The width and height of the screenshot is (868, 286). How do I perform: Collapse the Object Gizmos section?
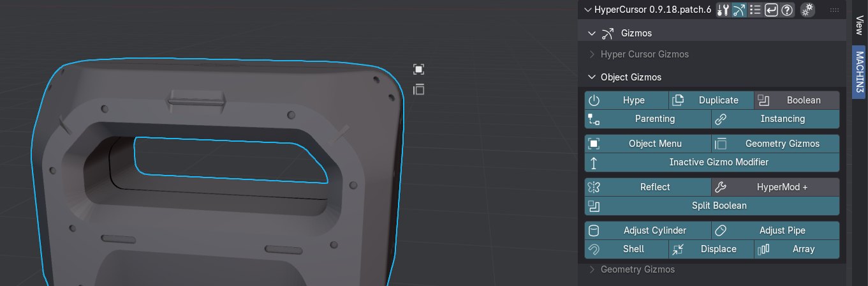(630, 77)
